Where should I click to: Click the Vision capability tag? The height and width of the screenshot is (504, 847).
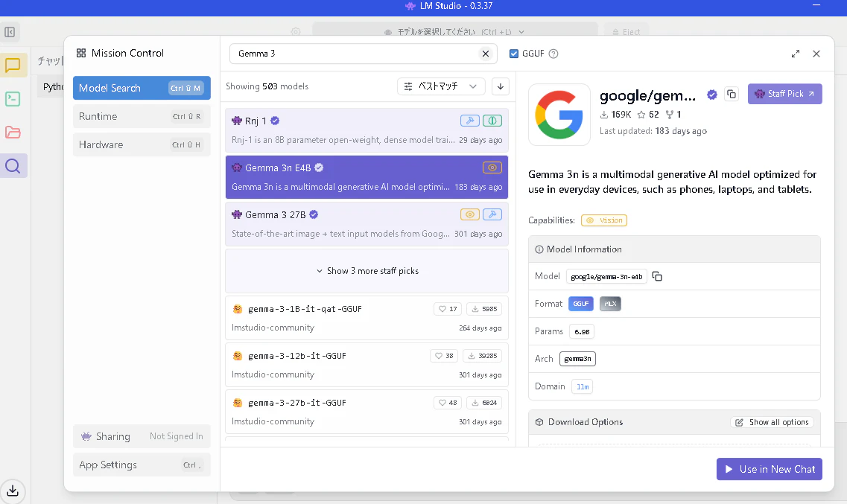pos(604,220)
